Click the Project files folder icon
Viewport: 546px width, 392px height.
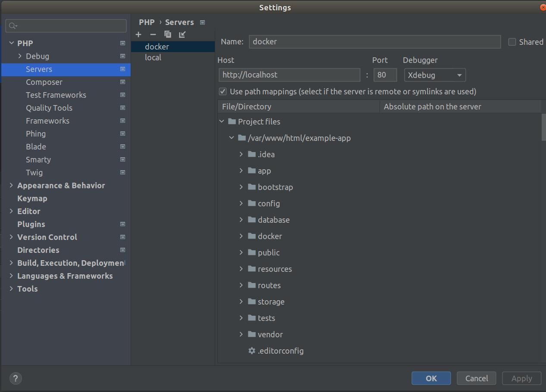pyautogui.click(x=232, y=121)
